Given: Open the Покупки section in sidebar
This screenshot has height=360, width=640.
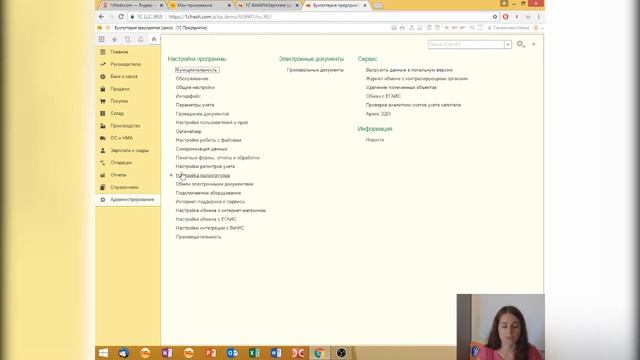Looking at the screenshot, I should (119, 101).
